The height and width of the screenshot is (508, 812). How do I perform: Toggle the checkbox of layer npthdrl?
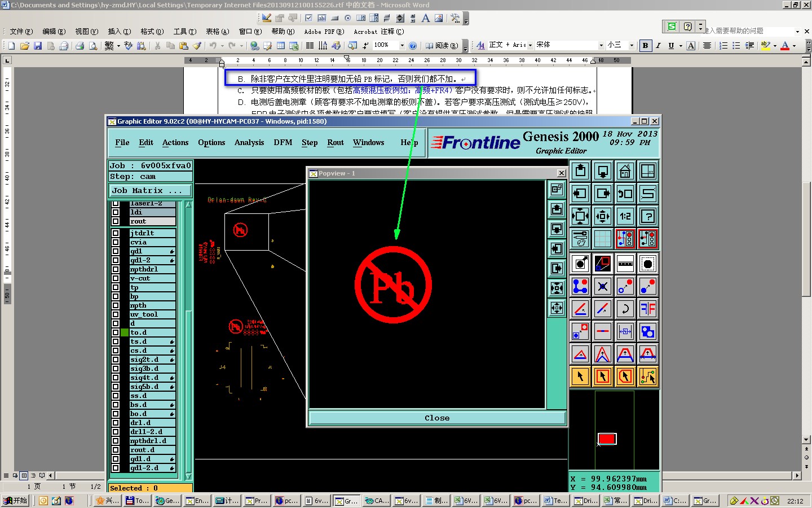coord(116,269)
